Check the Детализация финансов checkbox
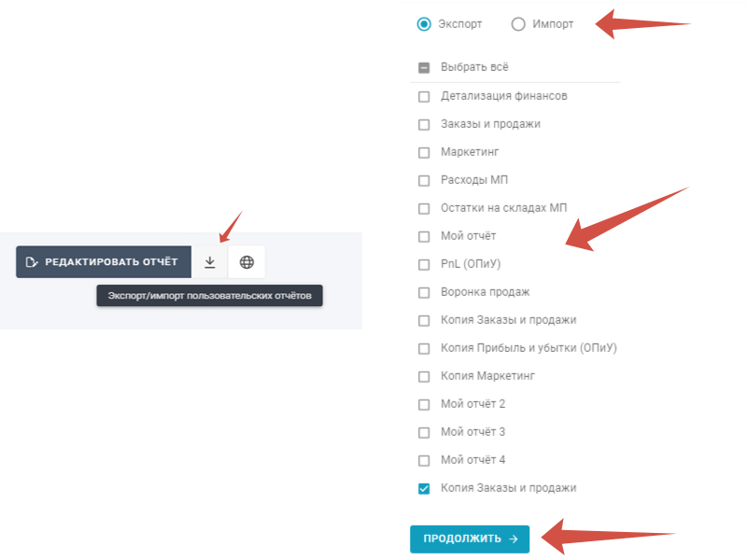747x560 pixels. (x=424, y=96)
